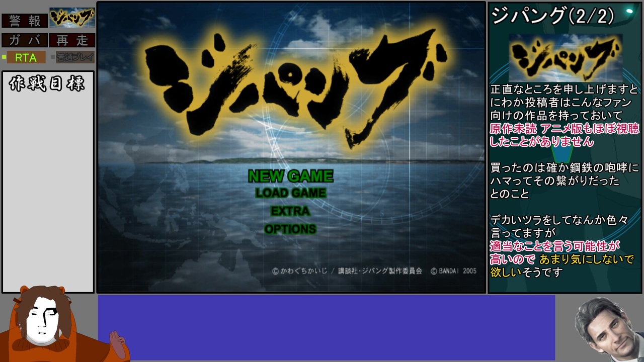Click the suited man portrait avatar
This screenshot has width=644, height=362.
[608, 329]
